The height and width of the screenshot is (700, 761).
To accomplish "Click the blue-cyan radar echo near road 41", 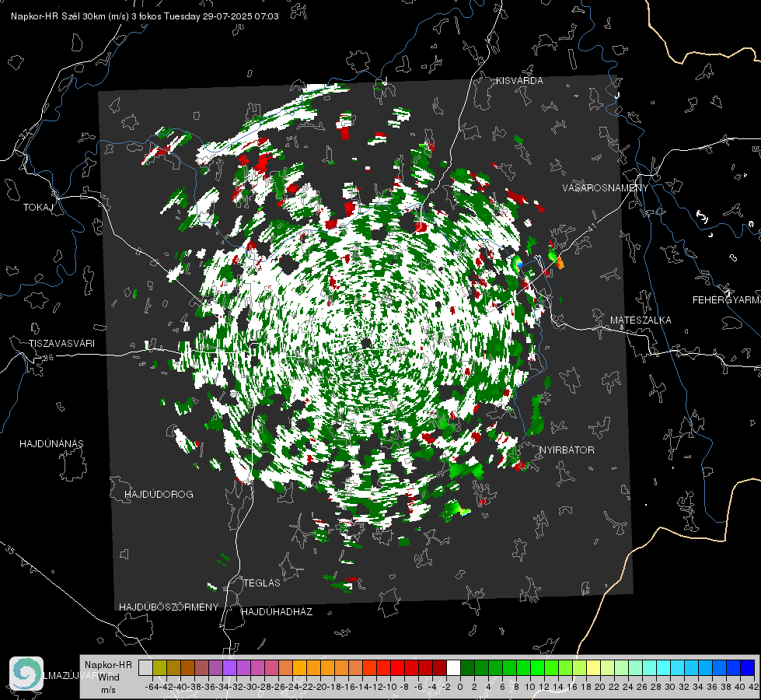I will 518,264.
